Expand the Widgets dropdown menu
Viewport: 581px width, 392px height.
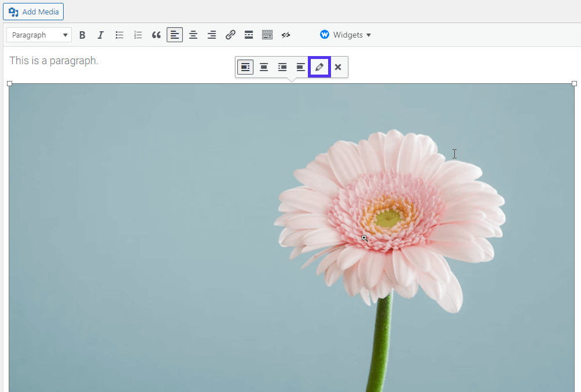click(x=345, y=35)
